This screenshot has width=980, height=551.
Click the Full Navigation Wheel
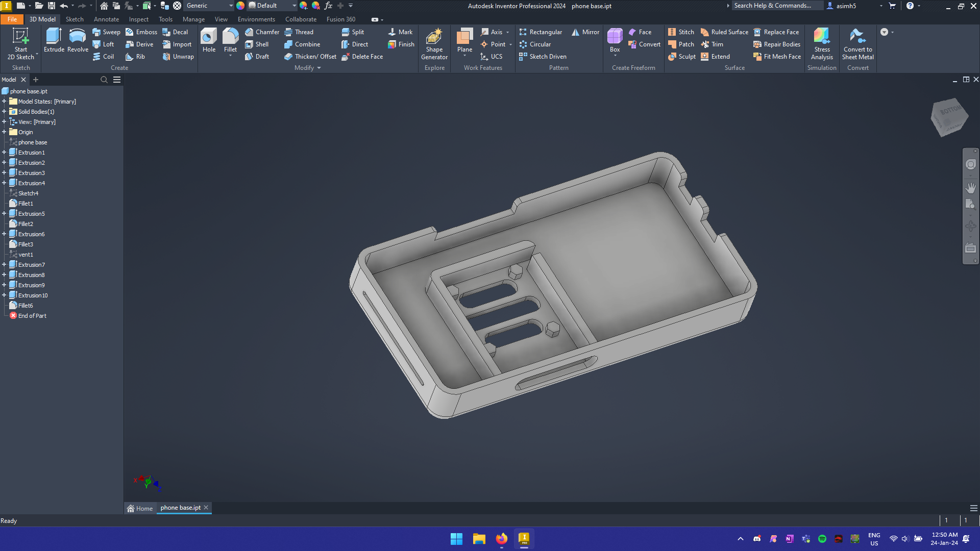pos(970,164)
